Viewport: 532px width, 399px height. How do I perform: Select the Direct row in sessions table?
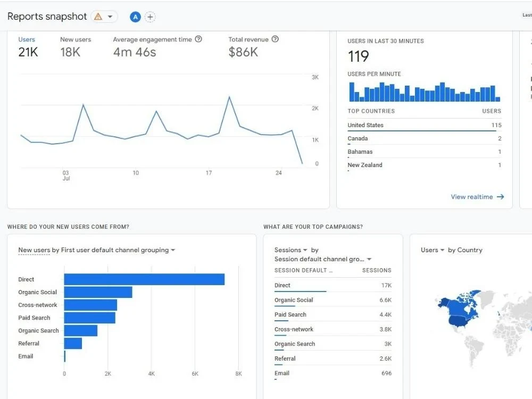tap(285, 285)
